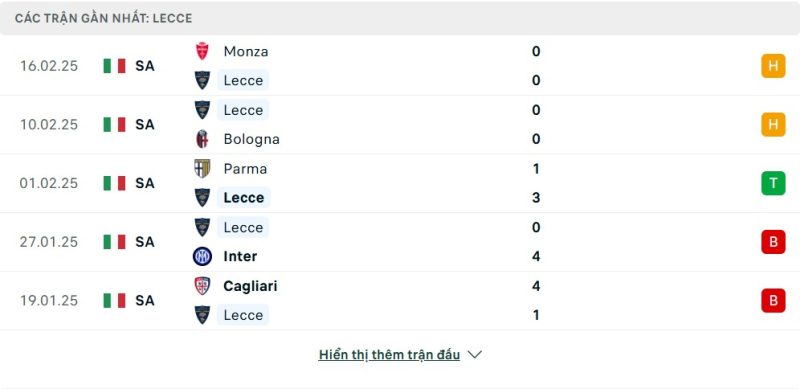This screenshot has width=800, height=389.
Task: Click red B badge for Cagliari match
Action: (773, 301)
